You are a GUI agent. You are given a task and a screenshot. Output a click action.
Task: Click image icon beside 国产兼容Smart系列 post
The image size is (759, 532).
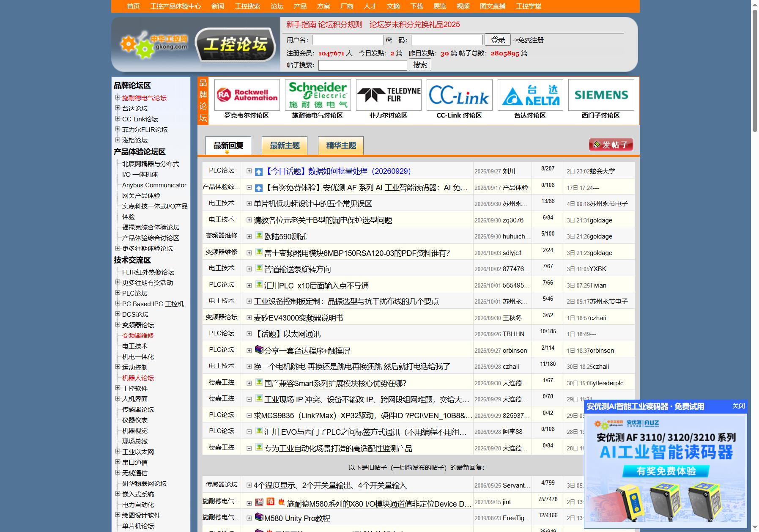pos(259,382)
